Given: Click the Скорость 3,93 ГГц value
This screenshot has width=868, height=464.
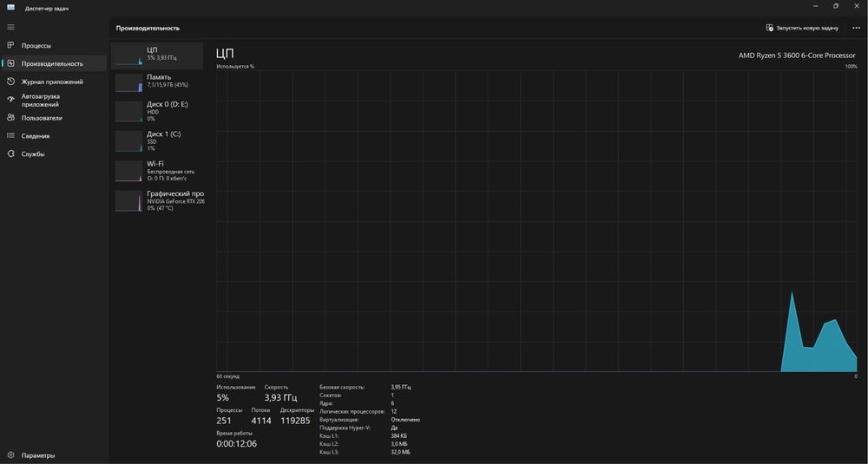Looking at the screenshot, I should (280, 397).
